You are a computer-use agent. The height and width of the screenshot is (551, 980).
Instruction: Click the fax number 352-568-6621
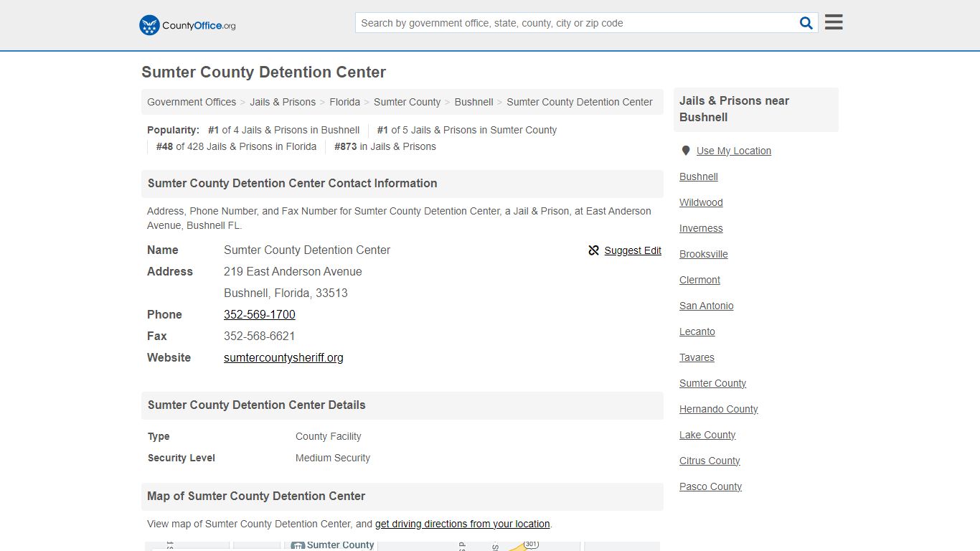(x=260, y=336)
